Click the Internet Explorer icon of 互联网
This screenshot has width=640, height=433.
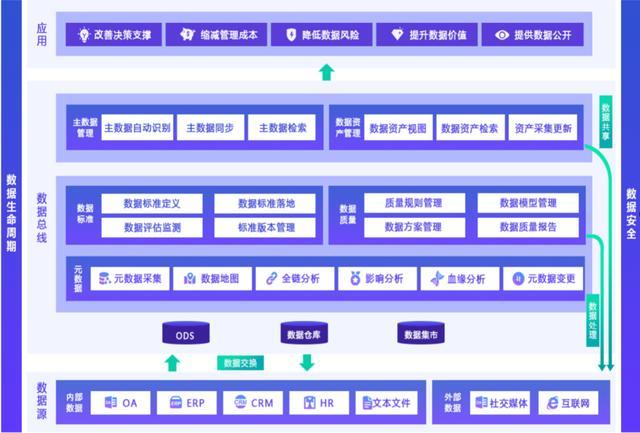click(x=552, y=403)
